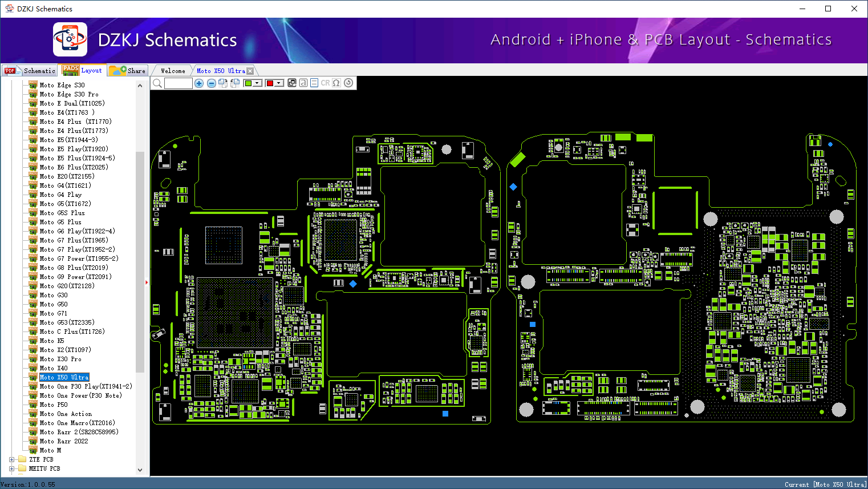
Task: Click the search input box in the toolbar
Action: tap(179, 83)
